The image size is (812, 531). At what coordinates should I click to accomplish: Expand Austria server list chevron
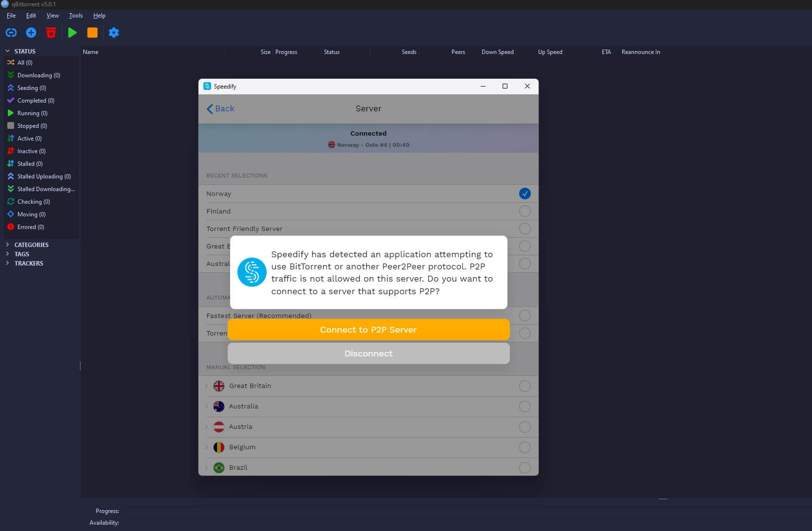coord(206,427)
